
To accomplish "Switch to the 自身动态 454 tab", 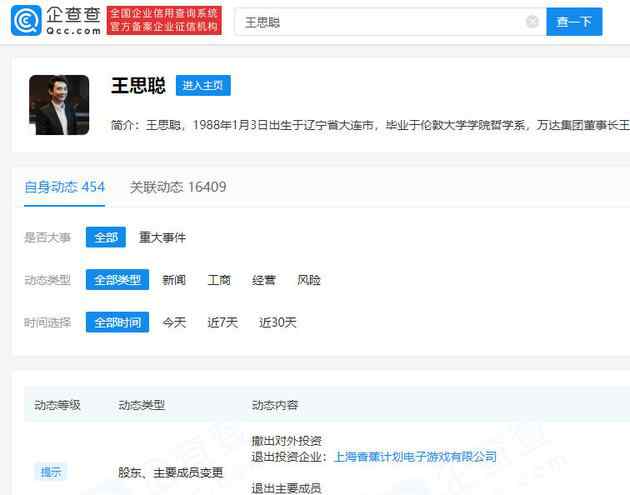I will point(64,187).
